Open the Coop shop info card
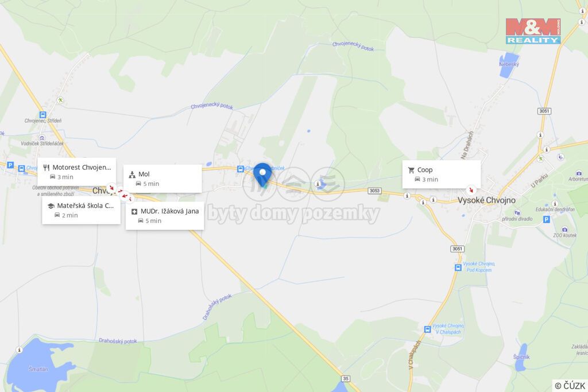Screen dimensions: 588x392 442,174
